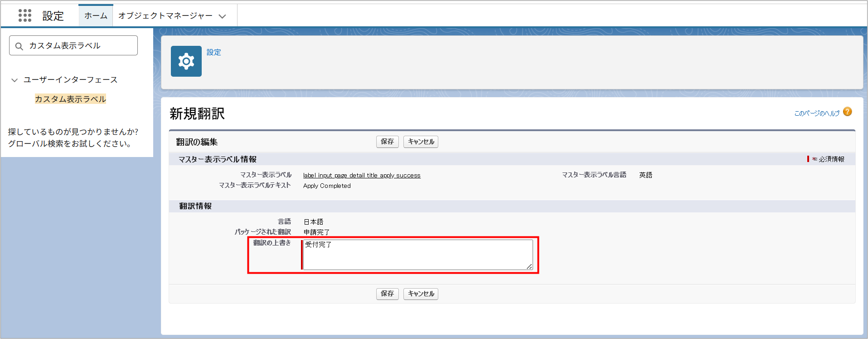This screenshot has height=339, width=868.
Task: Open the App Launcher dots grid
Action: pyautogui.click(x=25, y=15)
